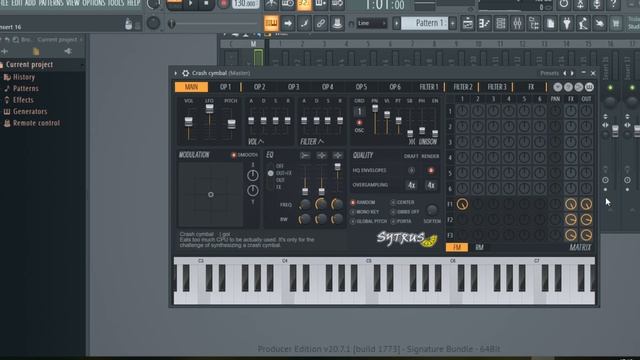Switch to the OP 6 tab
This screenshot has height=360, width=640.
click(395, 87)
